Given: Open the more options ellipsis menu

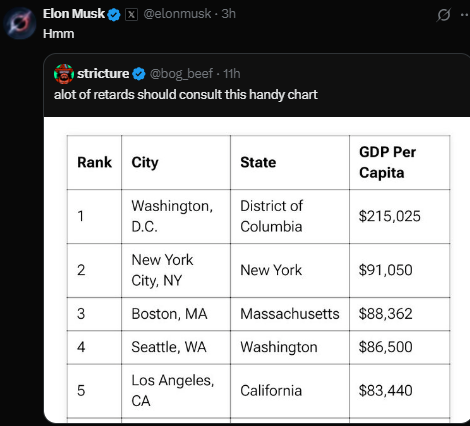Looking at the screenshot, I should (465, 15).
